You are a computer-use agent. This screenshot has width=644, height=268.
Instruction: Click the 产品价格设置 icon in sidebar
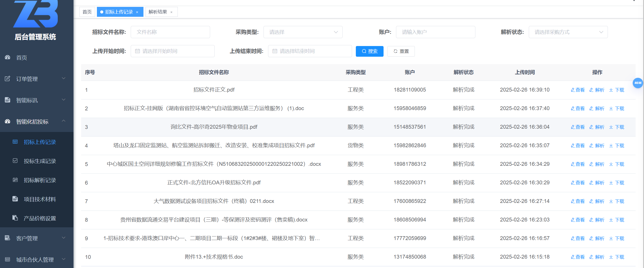[x=15, y=218]
